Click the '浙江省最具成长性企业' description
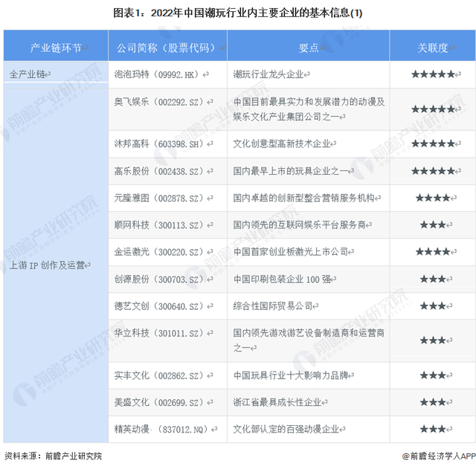 tap(277, 402)
